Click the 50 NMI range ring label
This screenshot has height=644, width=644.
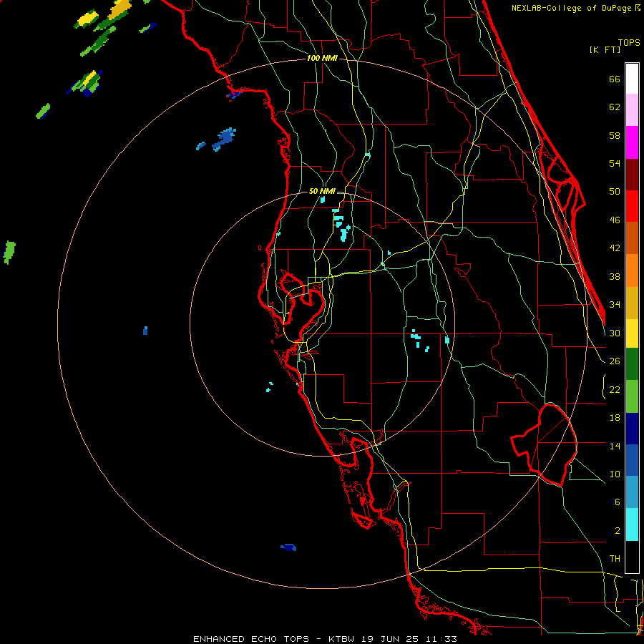[322, 191]
